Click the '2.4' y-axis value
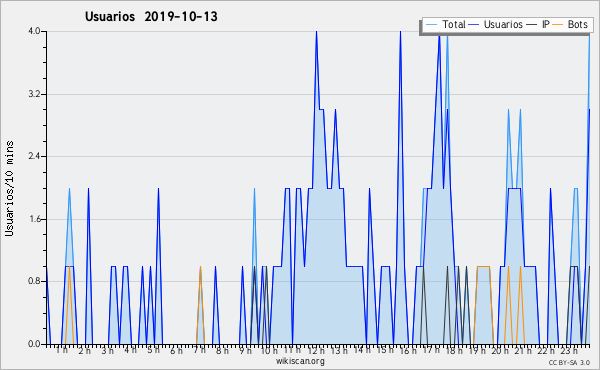The width and height of the screenshot is (600, 370). click(x=34, y=156)
